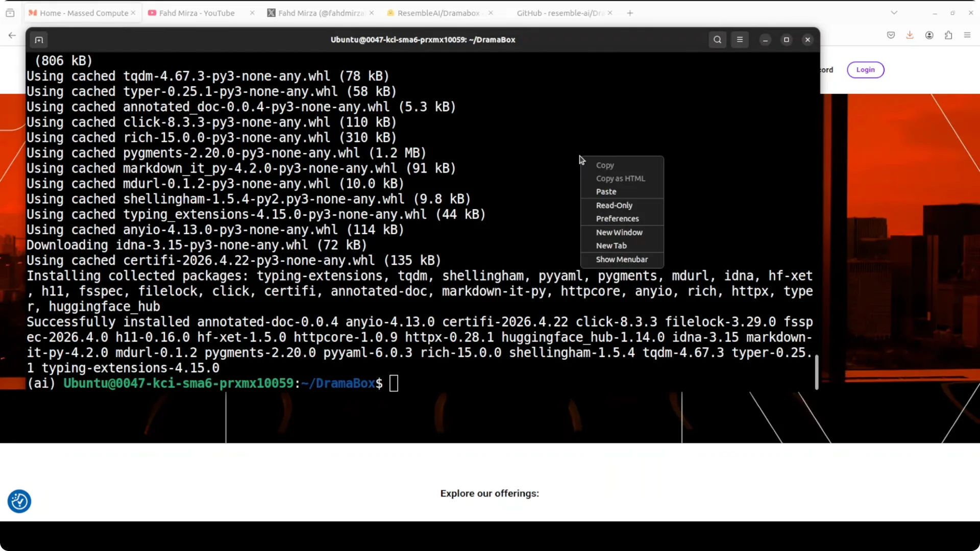The height and width of the screenshot is (551, 980).
Task: Open browser downloads arrow icon
Action: point(910,35)
